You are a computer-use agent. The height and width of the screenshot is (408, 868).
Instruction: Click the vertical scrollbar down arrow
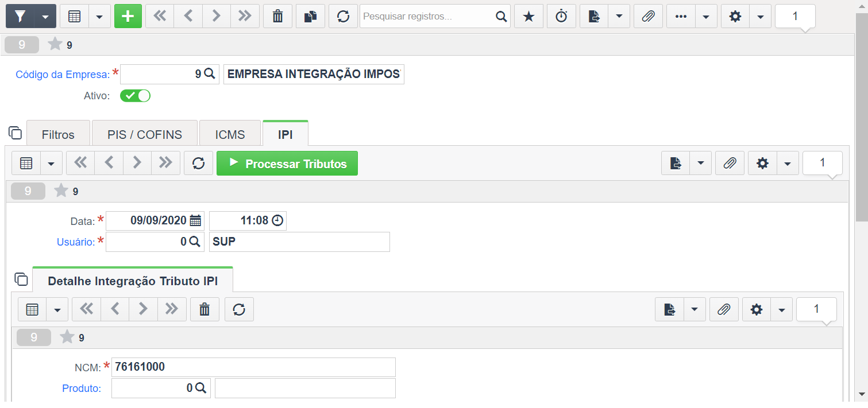point(862,394)
